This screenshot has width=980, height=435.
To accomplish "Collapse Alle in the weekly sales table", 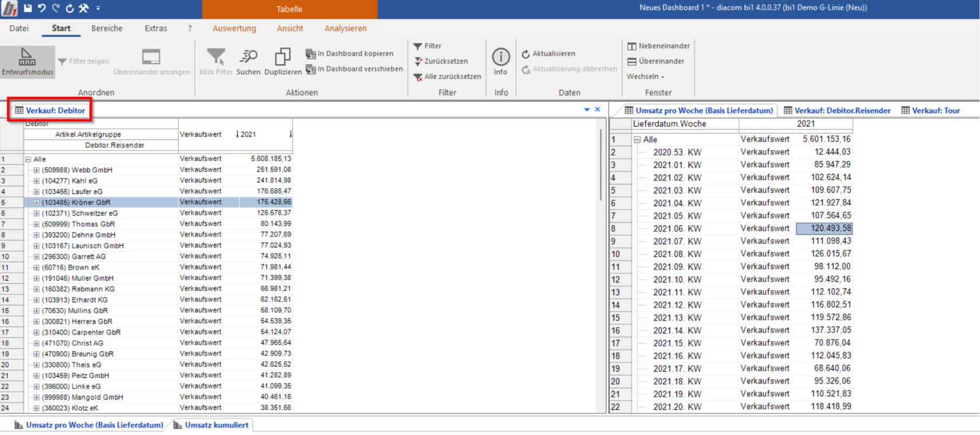I will [x=638, y=140].
